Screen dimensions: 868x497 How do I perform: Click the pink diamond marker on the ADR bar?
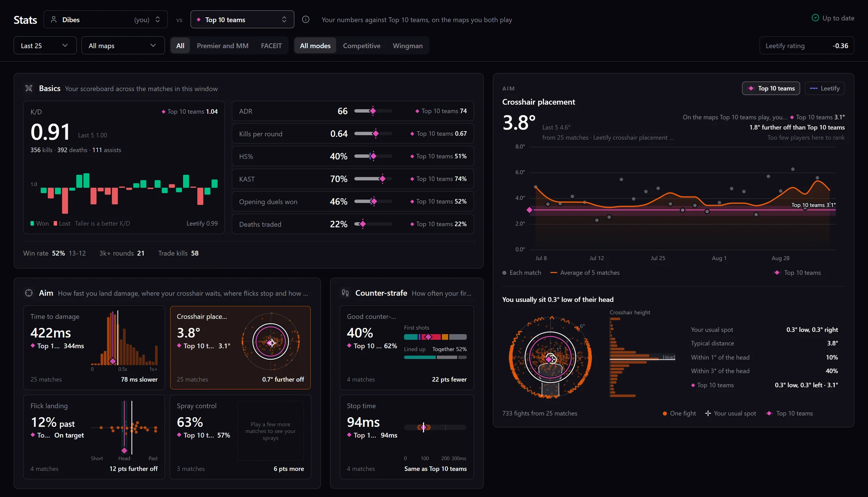(x=373, y=111)
